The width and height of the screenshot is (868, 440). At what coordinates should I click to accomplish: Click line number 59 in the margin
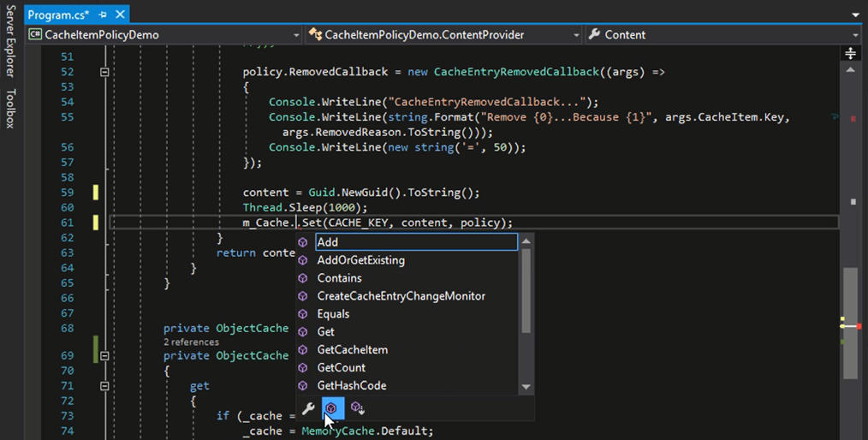click(67, 193)
